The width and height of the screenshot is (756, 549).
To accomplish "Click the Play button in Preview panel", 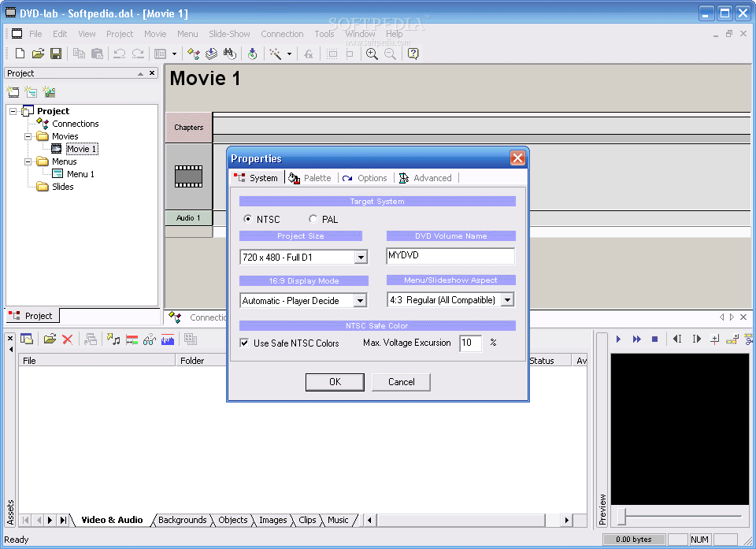I will 619,339.
